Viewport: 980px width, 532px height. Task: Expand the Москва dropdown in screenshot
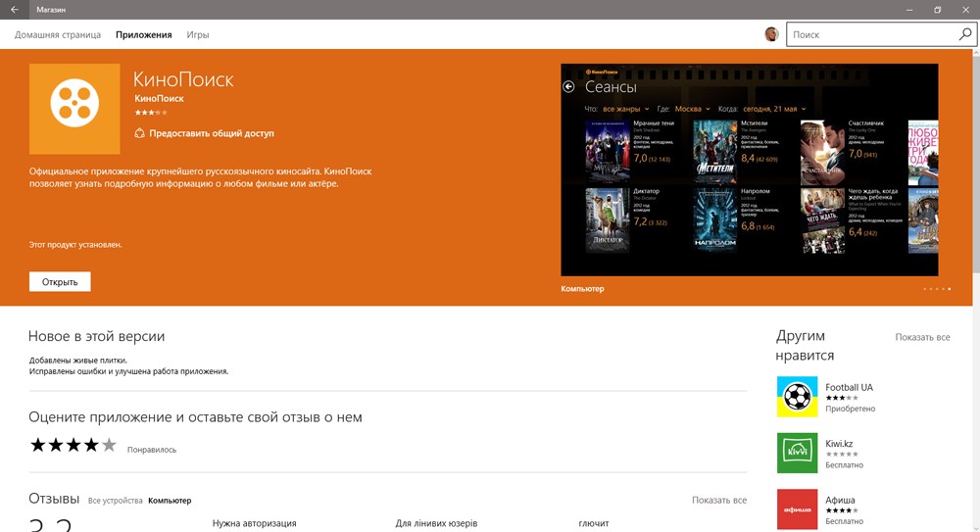[693, 109]
